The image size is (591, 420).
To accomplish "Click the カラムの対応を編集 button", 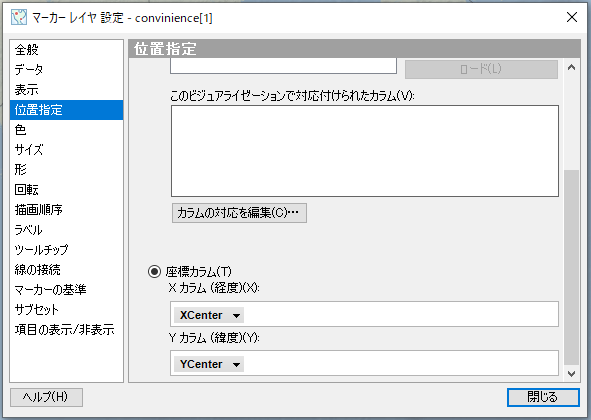I will pyautogui.click(x=239, y=213).
